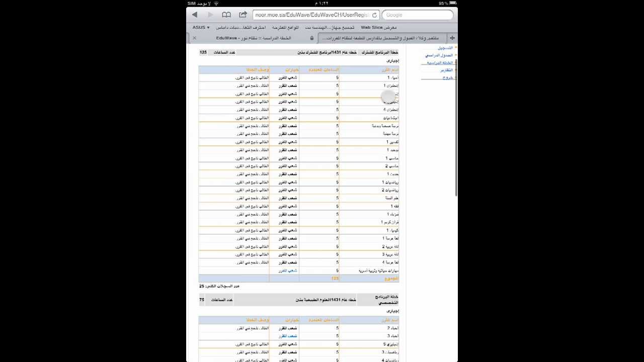The height and width of the screenshot is (362, 644).
Task: Click the عدد السجلات الكلي: 25 text
Action: (219, 286)
